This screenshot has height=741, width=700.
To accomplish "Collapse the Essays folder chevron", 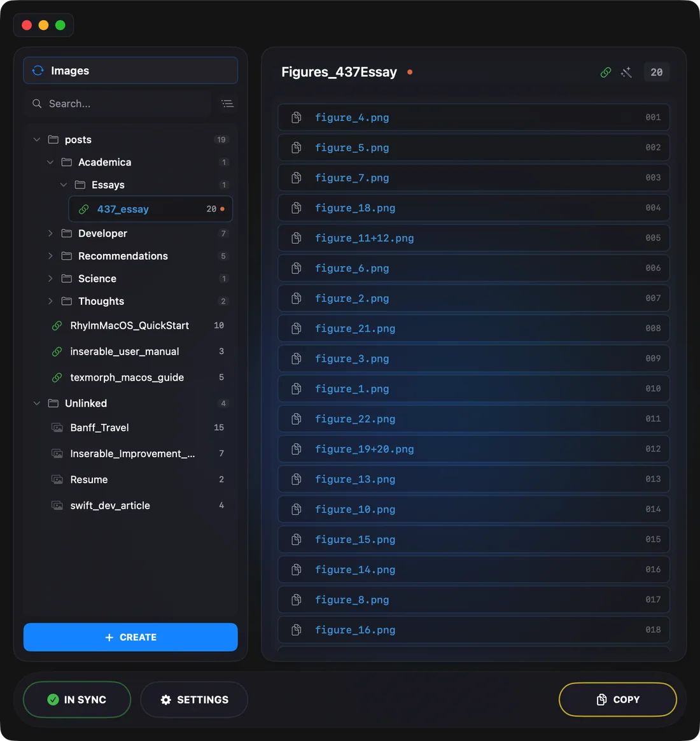I will (63, 185).
